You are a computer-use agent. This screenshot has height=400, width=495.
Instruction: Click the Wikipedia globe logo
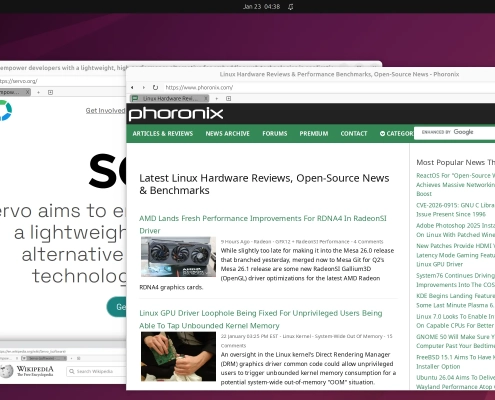pyautogui.click(x=7, y=371)
